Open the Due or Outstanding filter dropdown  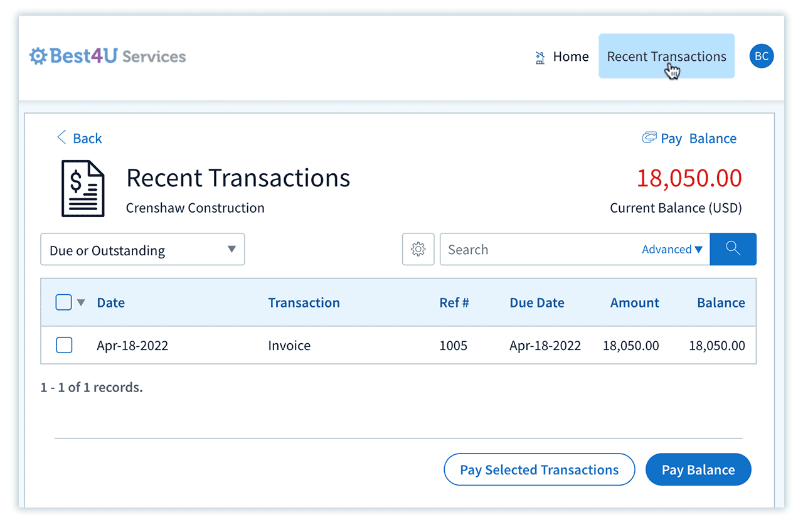coord(142,250)
